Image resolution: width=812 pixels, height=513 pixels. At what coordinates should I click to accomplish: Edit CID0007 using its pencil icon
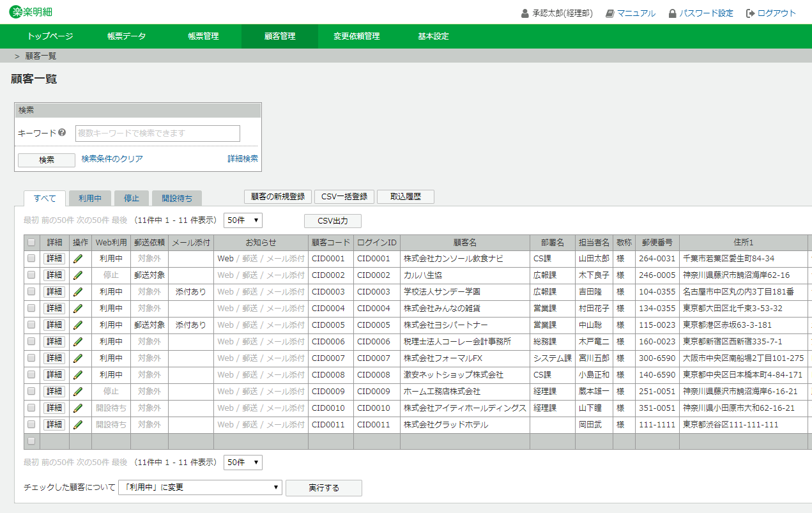tap(79, 358)
